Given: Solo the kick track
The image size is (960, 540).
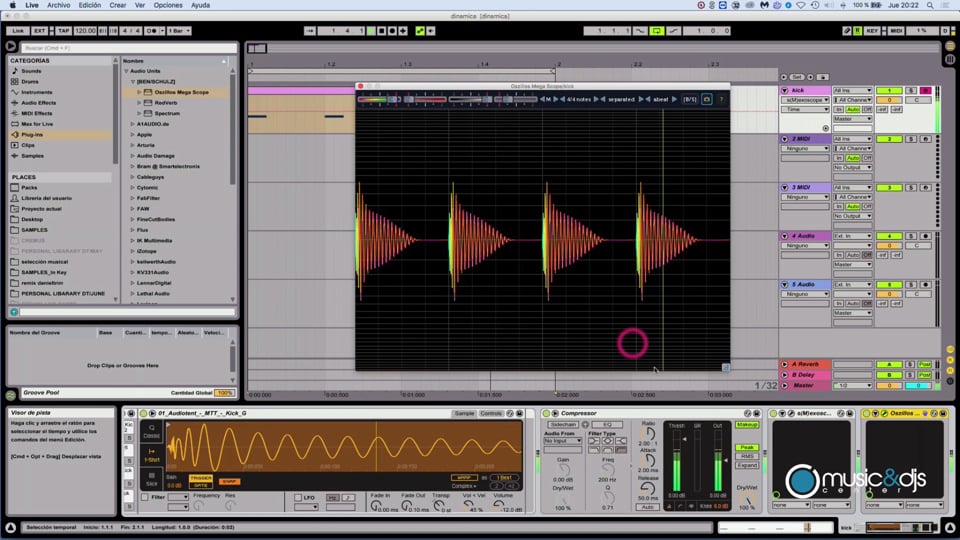Looking at the screenshot, I should tap(911, 90).
